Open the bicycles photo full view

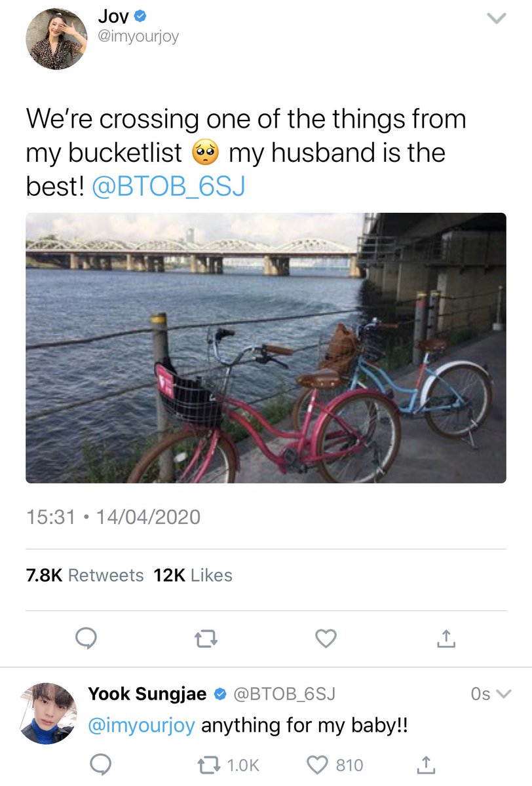click(x=266, y=348)
